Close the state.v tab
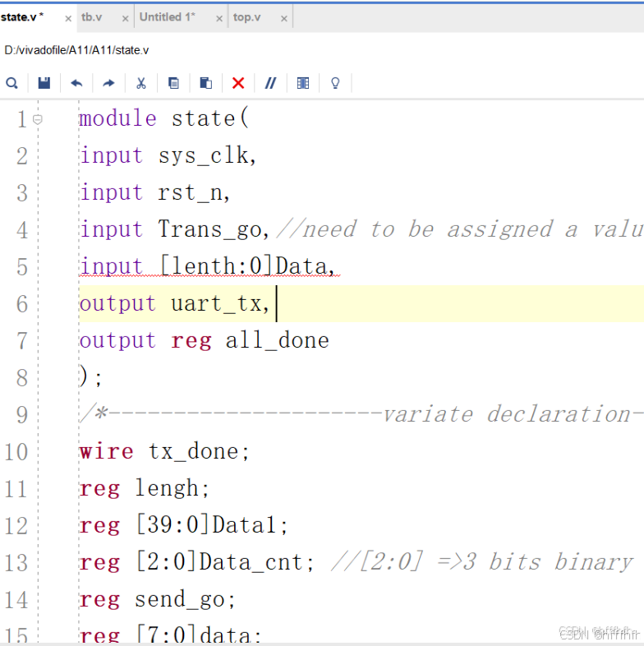The height and width of the screenshot is (646, 644). (68, 19)
